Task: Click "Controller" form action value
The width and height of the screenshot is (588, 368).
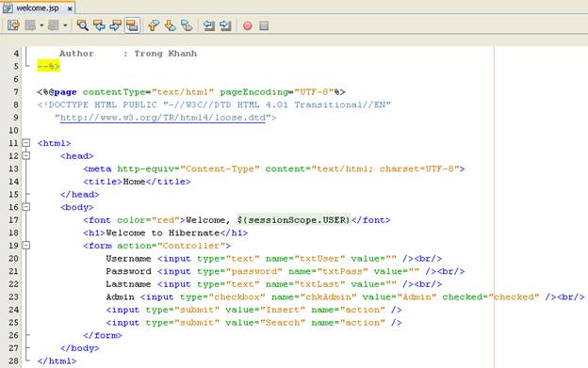Action: pos(191,246)
